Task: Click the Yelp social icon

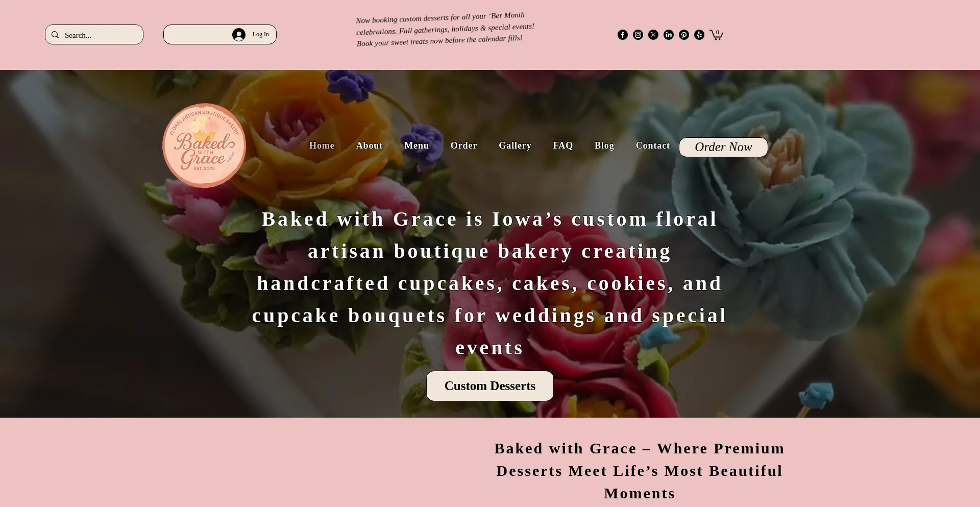Action: 699,35
